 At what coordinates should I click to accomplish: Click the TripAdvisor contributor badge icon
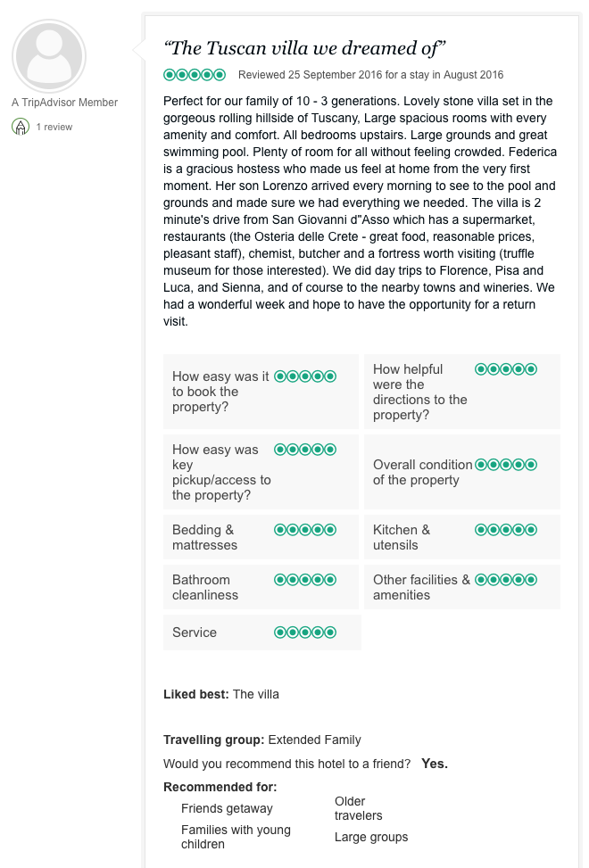[x=21, y=127]
